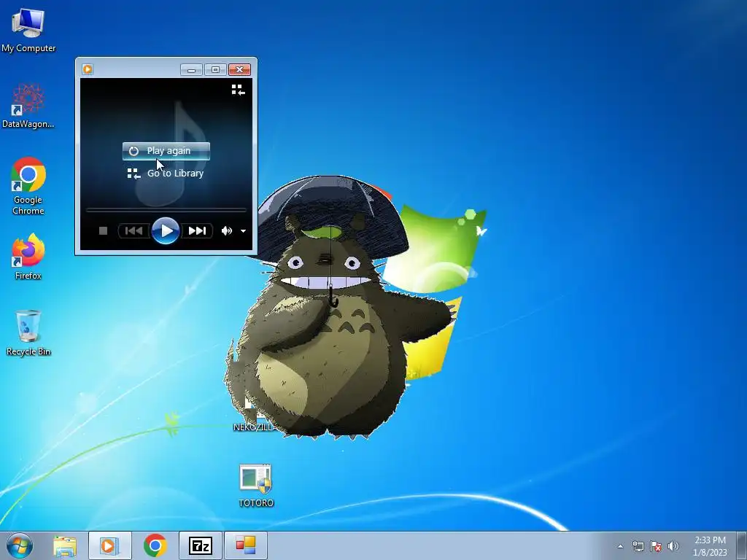Click the seek bar in Media Player
747x560 pixels.
[x=166, y=209]
